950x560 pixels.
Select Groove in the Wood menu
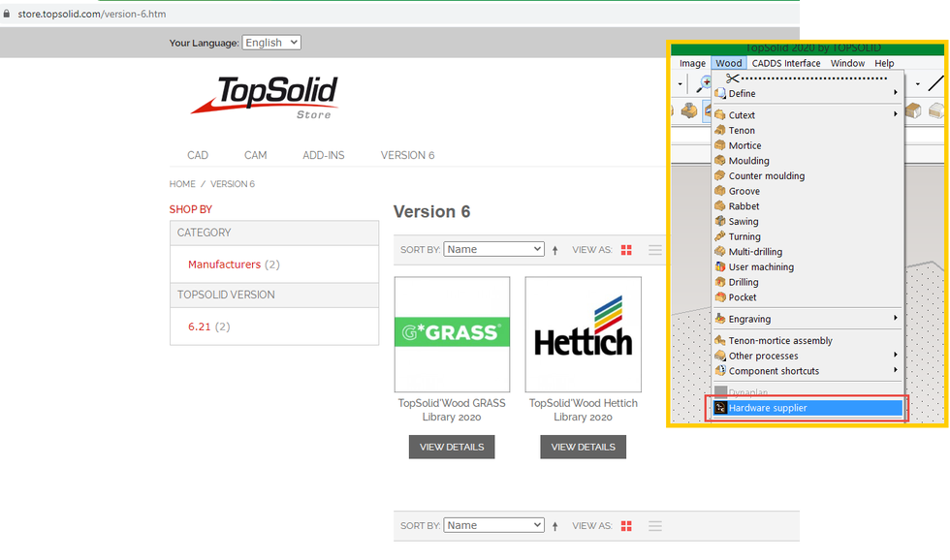[x=807, y=191]
